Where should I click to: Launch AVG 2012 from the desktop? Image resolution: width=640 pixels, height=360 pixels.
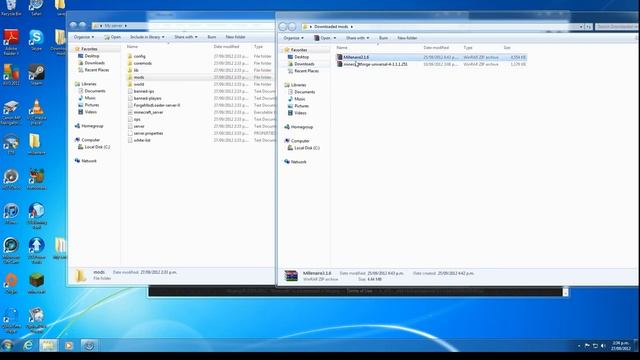tap(11, 74)
